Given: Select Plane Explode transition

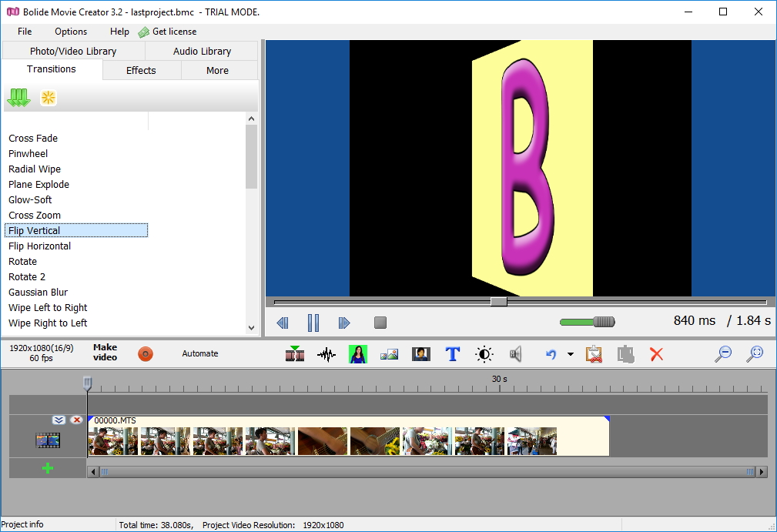Looking at the screenshot, I should [x=39, y=184].
